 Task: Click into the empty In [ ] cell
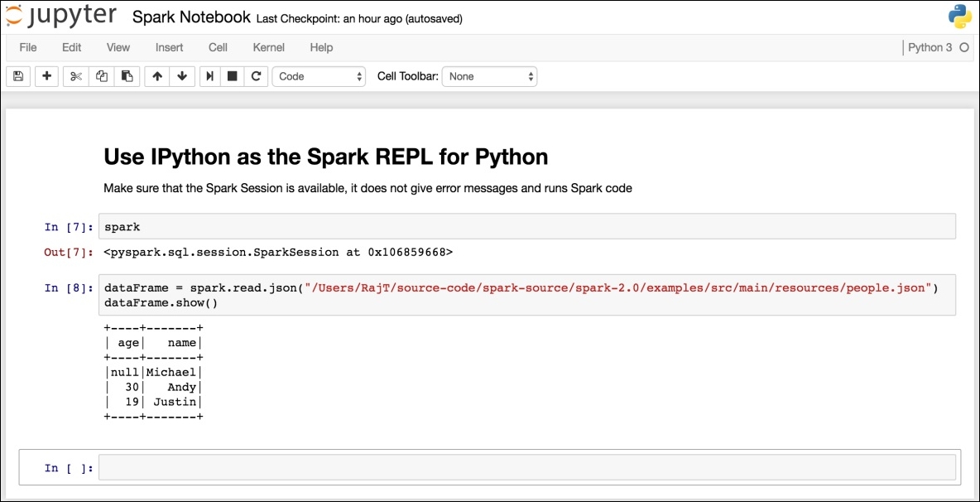point(527,467)
